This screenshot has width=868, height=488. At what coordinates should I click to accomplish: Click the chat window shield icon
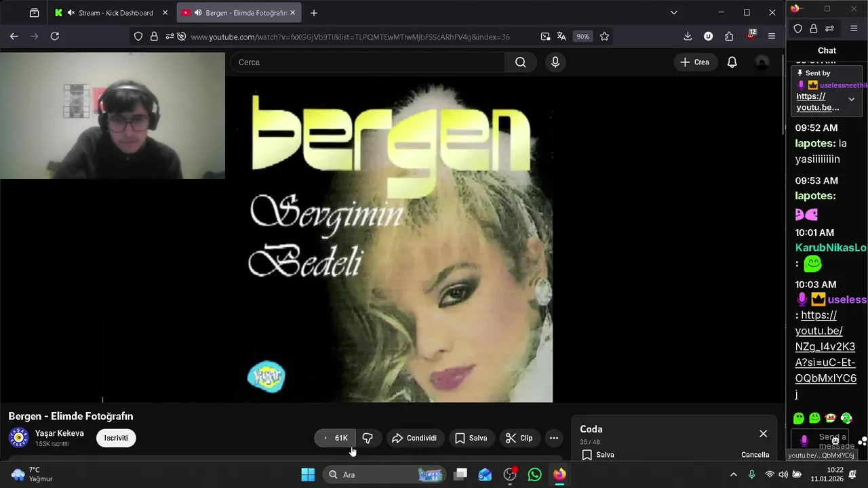coord(798,28)
